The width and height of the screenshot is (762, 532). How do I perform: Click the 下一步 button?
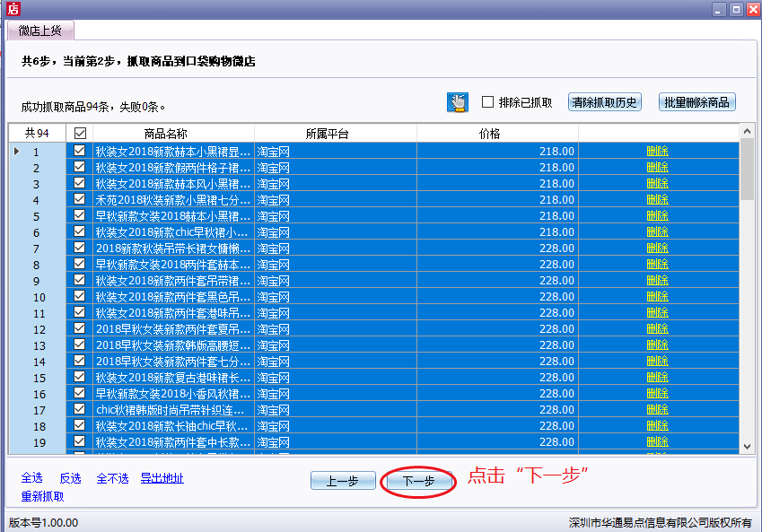coord(418,481)
